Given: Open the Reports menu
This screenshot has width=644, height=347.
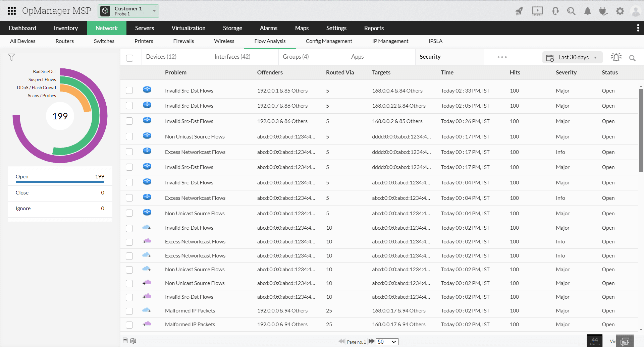Looking at the screenshot, I should [374, 28].
